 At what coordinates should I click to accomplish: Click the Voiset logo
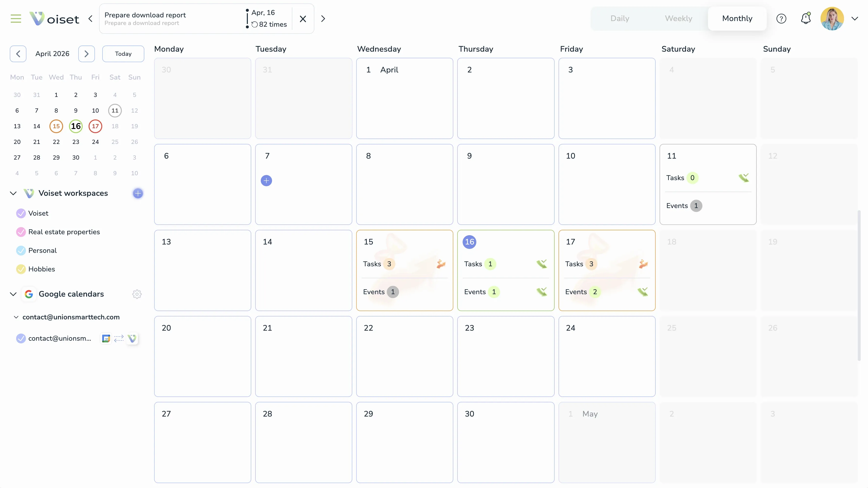pyautogui.click(x=54, y=19)
